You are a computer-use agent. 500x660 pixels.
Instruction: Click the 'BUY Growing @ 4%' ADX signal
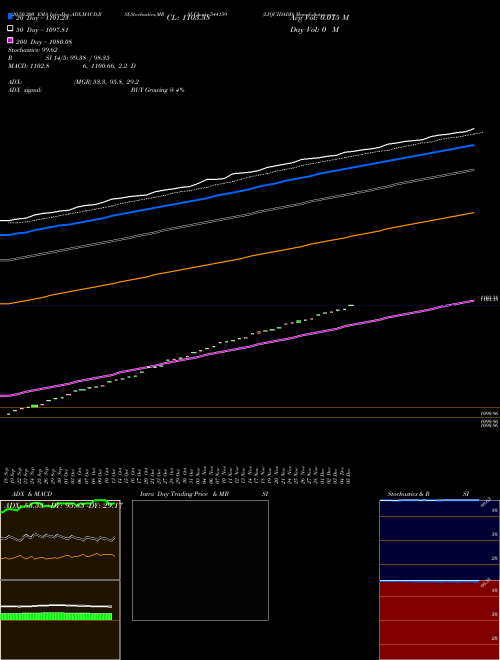[157, 90]
